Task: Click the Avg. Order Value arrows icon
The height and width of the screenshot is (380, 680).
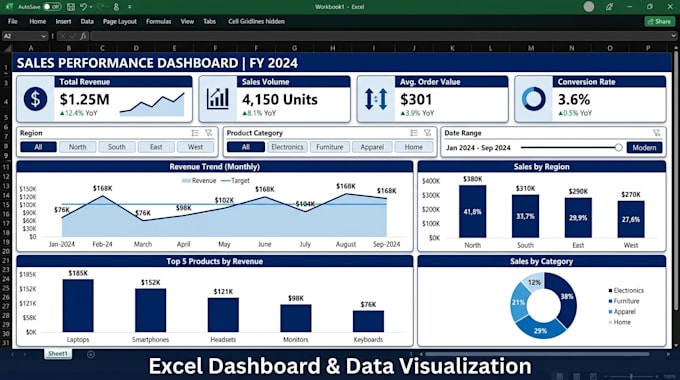Action: point(376,98)
